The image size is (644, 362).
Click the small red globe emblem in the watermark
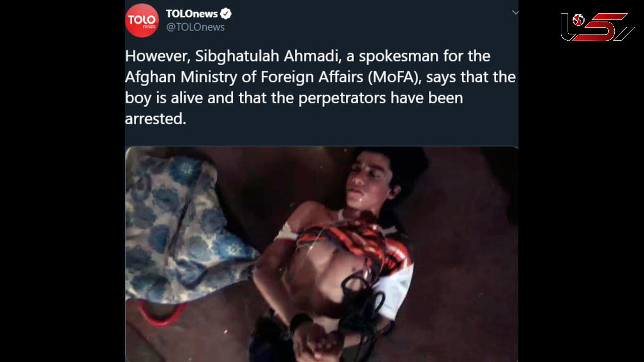tap(578, 20)
